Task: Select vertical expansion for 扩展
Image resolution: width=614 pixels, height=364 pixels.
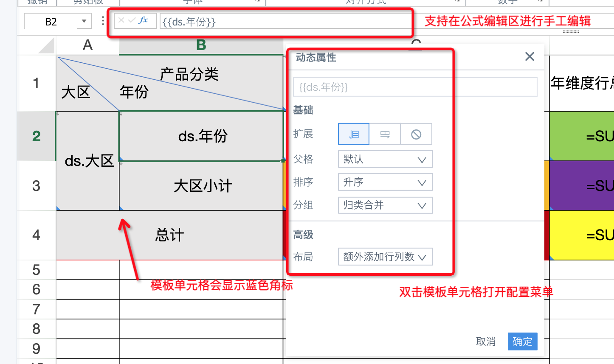Action: pos(353,134)
